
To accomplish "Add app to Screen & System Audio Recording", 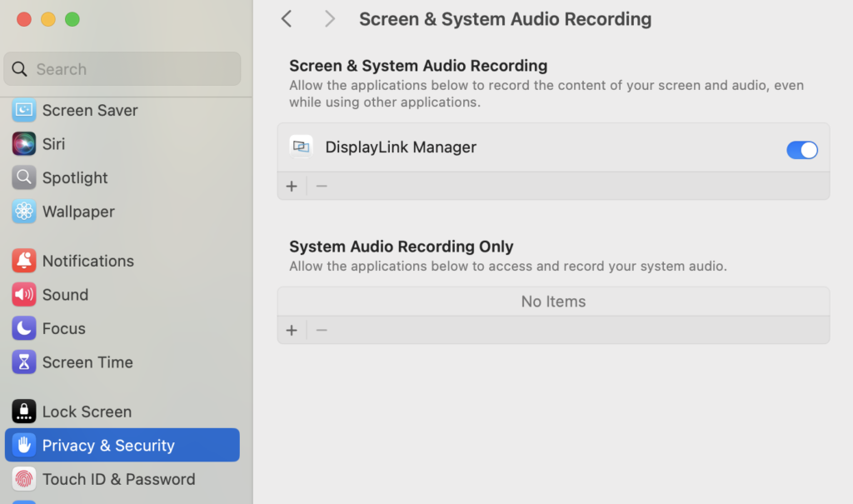I will coord(292,187).
